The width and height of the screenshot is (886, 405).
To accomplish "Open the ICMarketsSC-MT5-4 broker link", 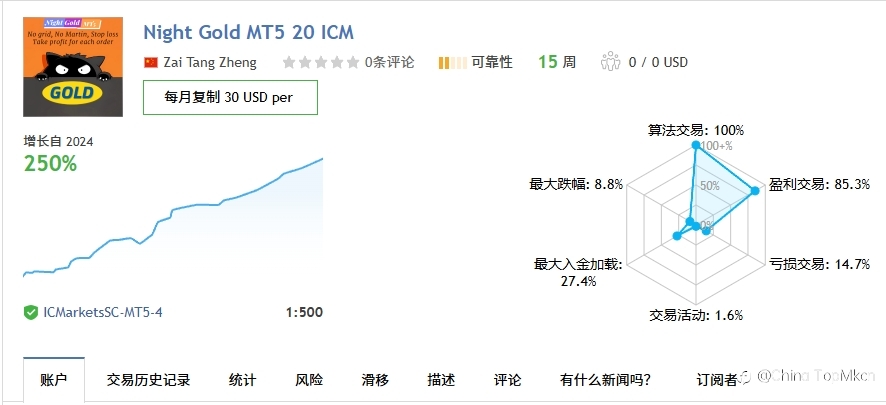I will pos(103,312).
